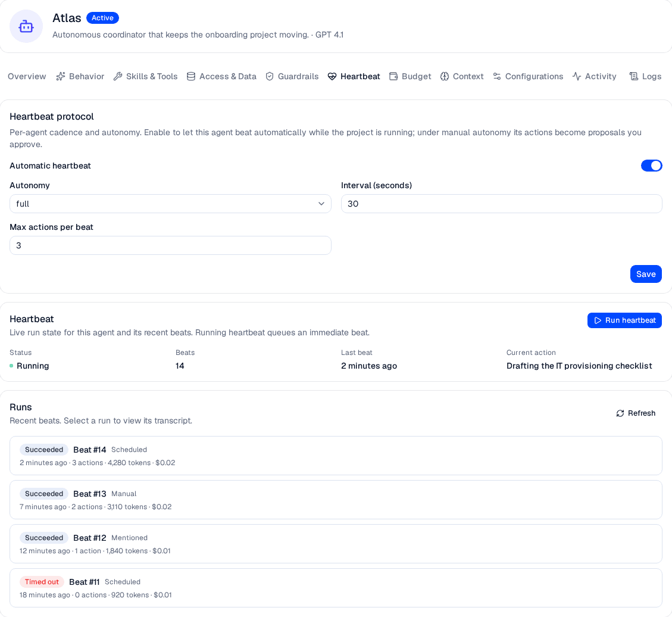Select the active Heartbeat tab
The height and width of the screenshot is (617, 672).
pos(354,76)
